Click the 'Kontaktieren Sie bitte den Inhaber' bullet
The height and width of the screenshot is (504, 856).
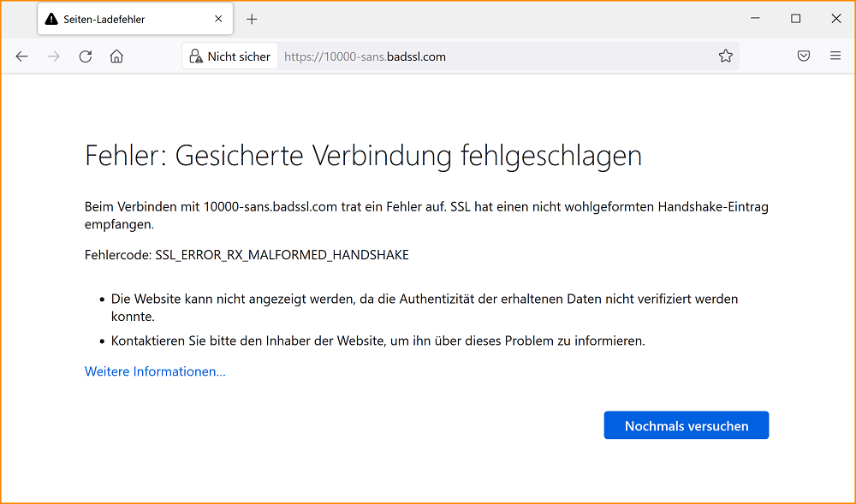pyautogui.click(x=377, y=341)
